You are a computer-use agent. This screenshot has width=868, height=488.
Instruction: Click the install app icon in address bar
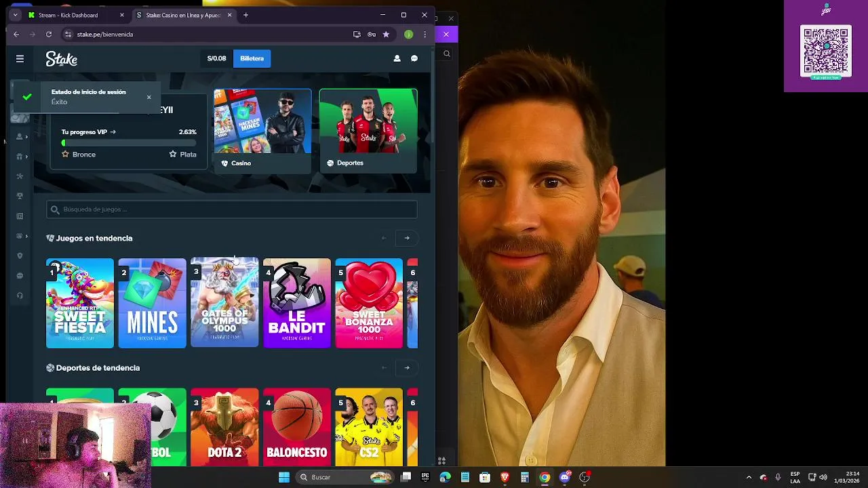357,34
